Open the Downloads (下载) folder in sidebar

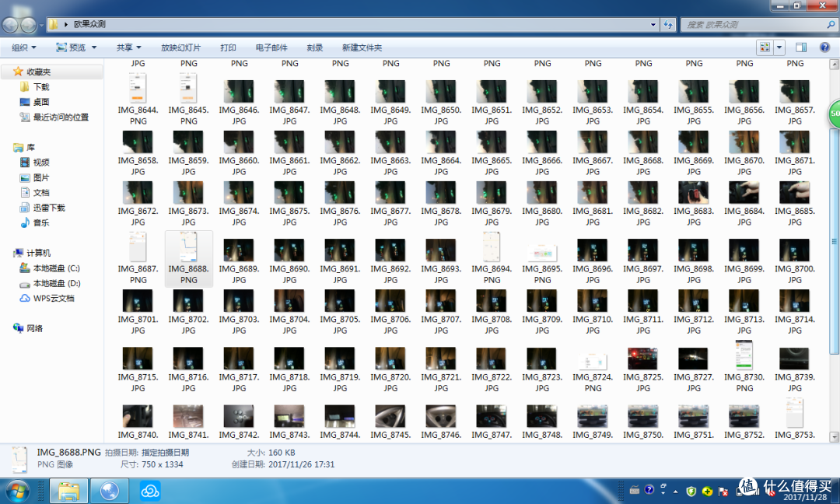[x=34, y=87]
